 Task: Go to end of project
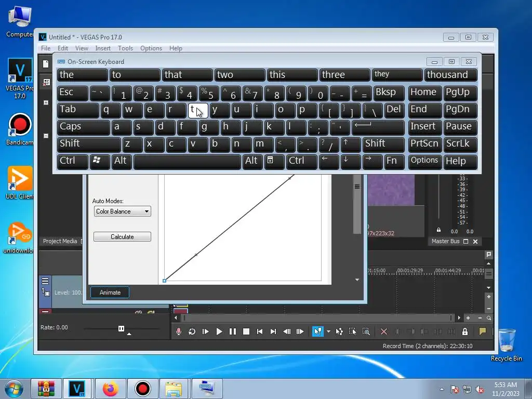(x=273, y=331)
